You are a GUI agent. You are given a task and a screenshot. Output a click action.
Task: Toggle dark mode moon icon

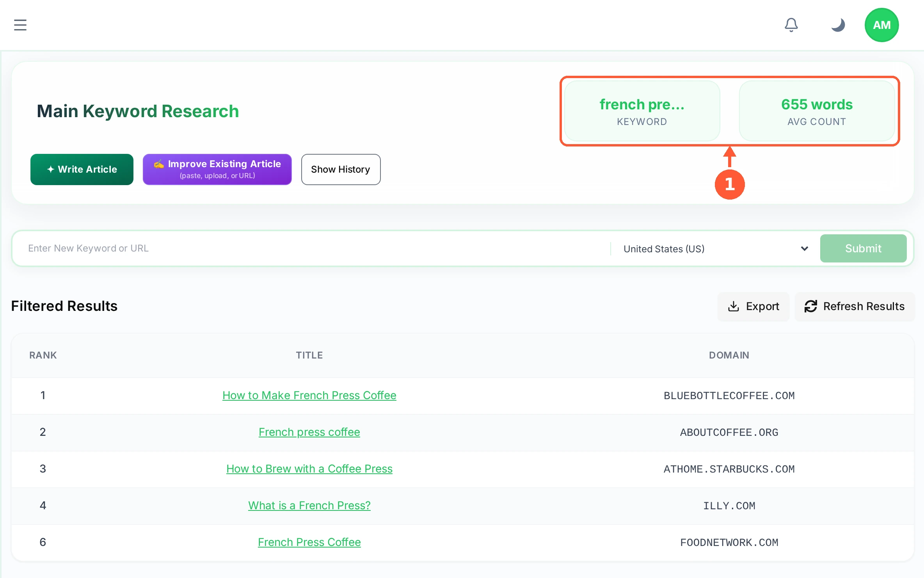click(x=838, y=25)
